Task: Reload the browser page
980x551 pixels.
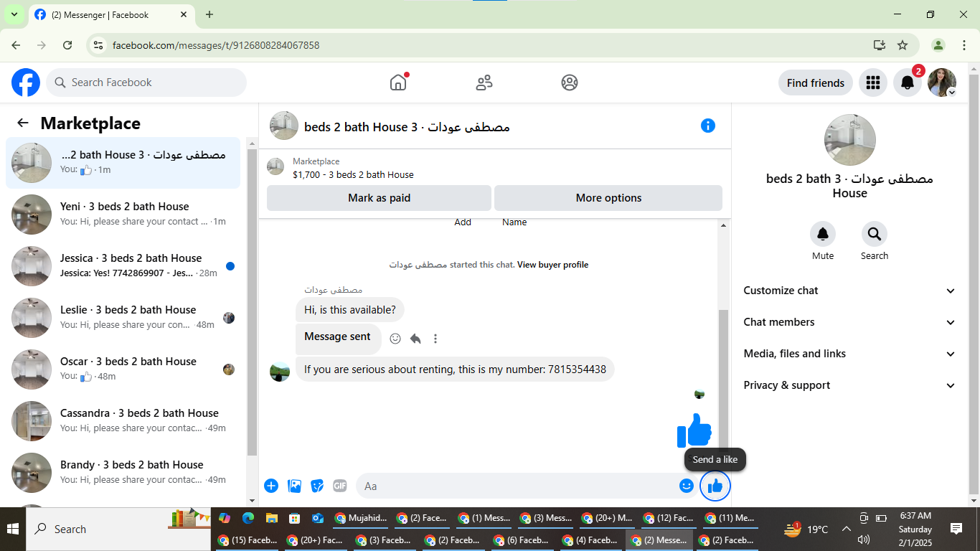Action: (67, 45)
